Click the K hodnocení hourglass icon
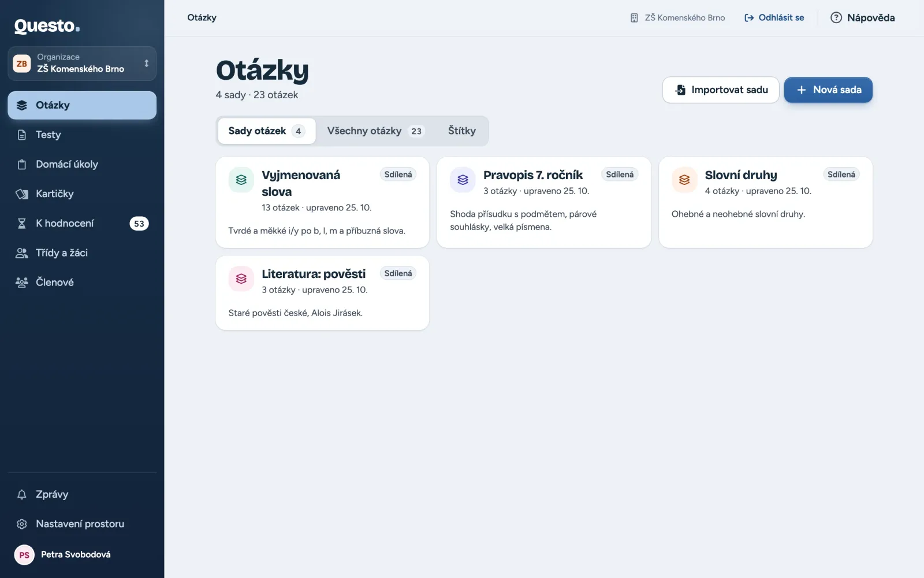This screenshot has width=924, height=578. (x=22, y=223)
